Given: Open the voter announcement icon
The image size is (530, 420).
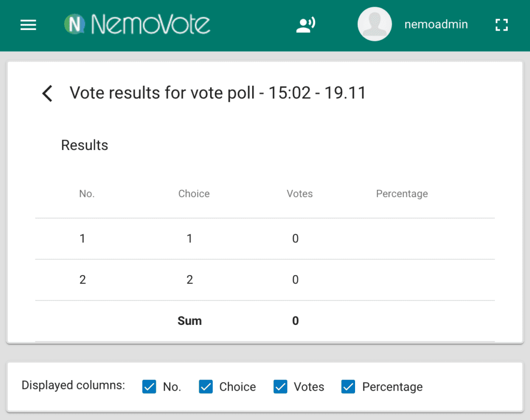Looking at the screenshot, I should click(305, 24).
